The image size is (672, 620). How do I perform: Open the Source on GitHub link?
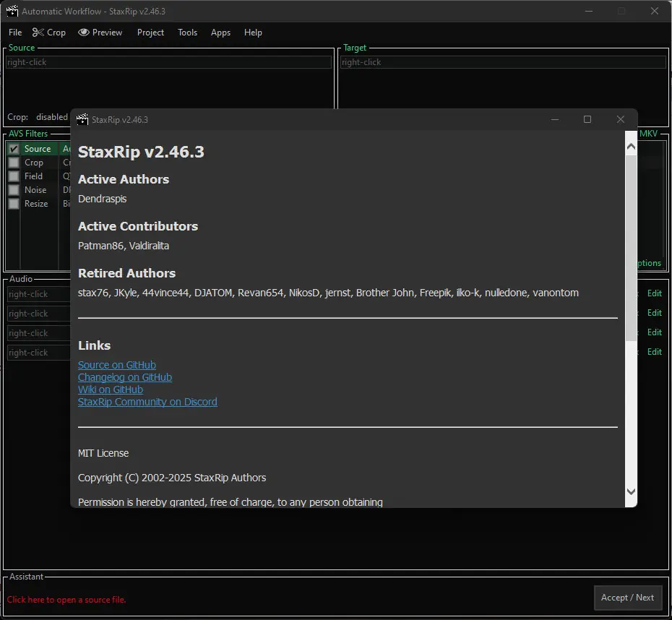[116, 365]
